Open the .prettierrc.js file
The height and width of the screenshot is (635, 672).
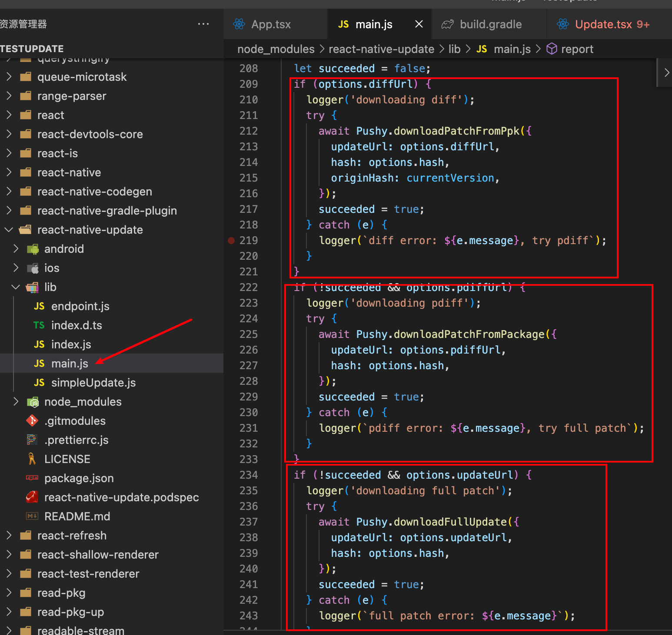(76, 440)
